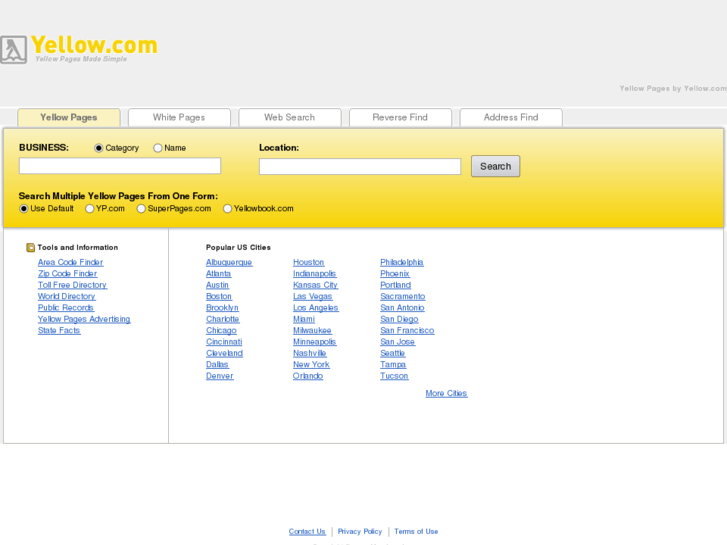
Task: Click the Houston city link
Action: click(309, 263)
